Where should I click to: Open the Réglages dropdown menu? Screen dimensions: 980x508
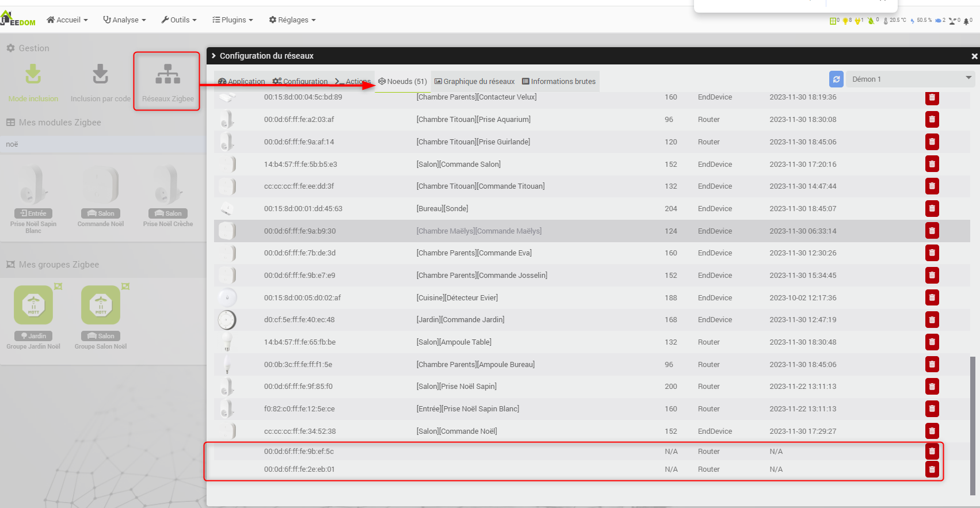coord(292,20)
